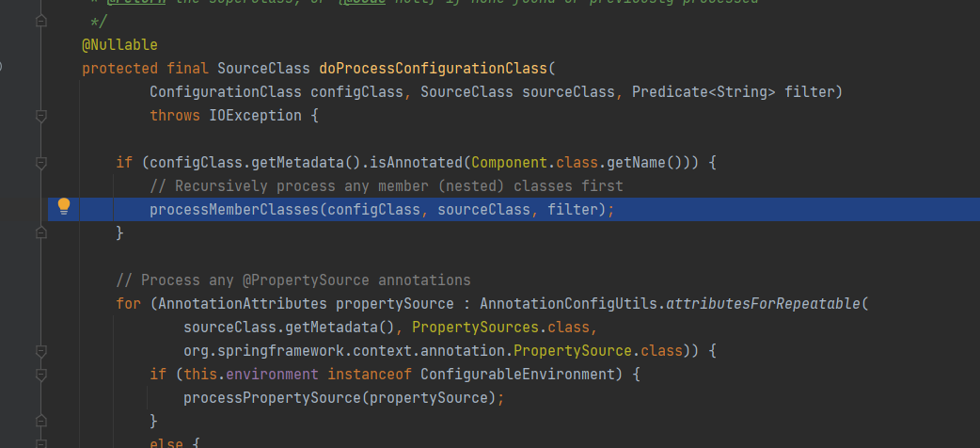Click the yellow lightbulb quick-fix icon
The height and width of the screenshot is (448, 980).
(64, 206)
